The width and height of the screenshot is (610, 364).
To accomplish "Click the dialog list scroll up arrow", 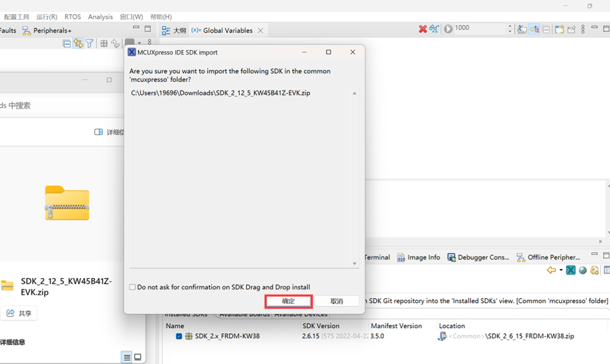I will coord(354,93).
